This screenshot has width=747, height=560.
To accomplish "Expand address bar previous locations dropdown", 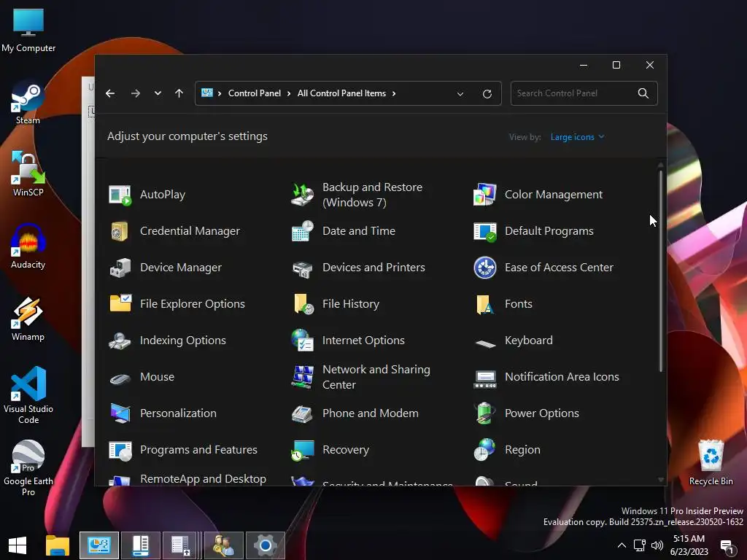I will [460, 94].
